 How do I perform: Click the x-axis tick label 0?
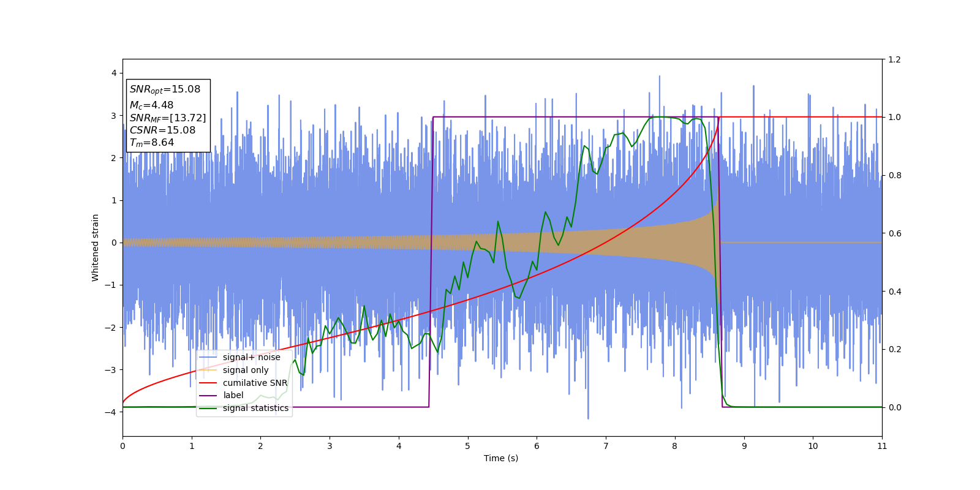[x=123, y=446]
